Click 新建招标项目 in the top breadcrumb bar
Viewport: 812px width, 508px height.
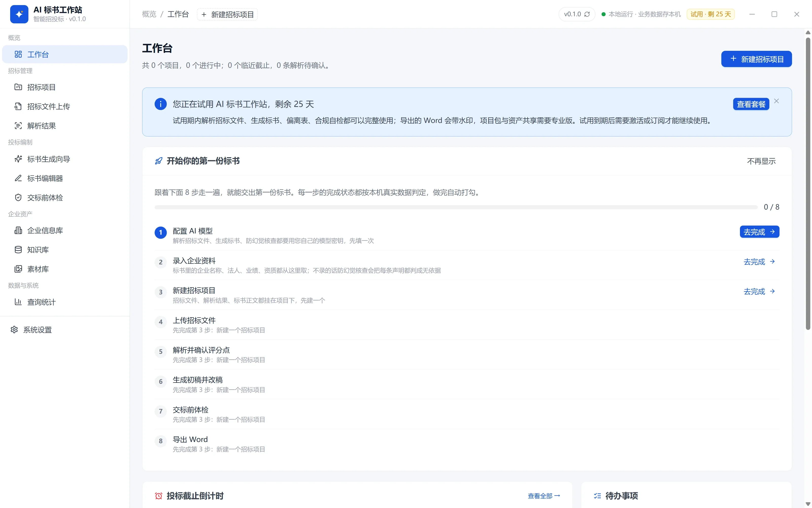(x=227, y=14)
